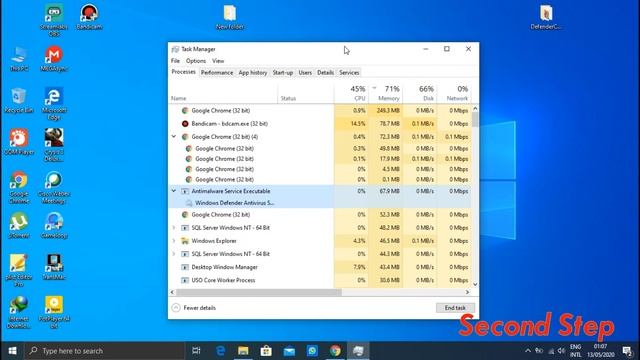Switch to the Performance tab
Screen dimensions: 640x360
click(217, 73)
